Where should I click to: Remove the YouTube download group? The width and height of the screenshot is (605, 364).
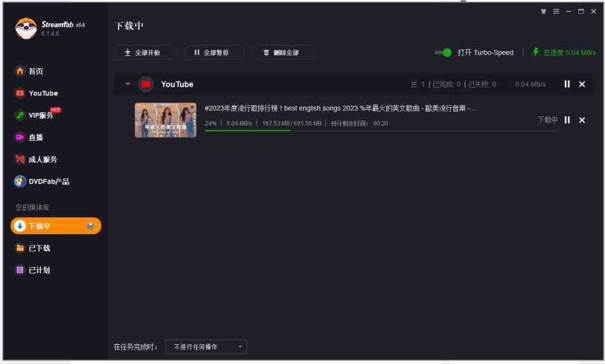[582, 84]
